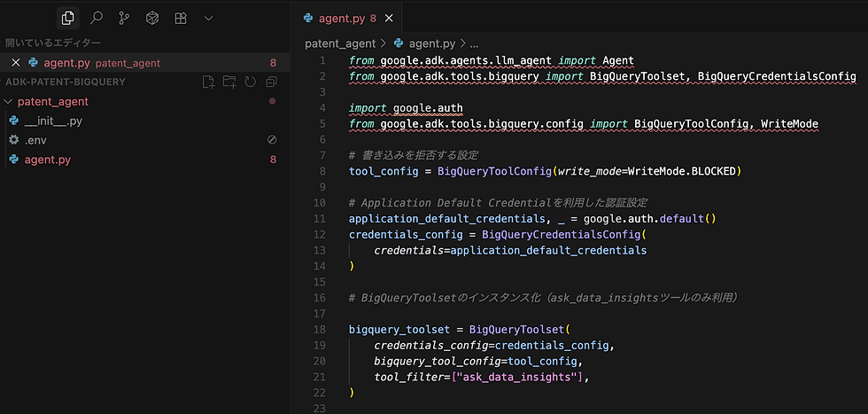868x414 pixels.
Task: Click "ask_data_insights" string on line 21
Action: 520,378
